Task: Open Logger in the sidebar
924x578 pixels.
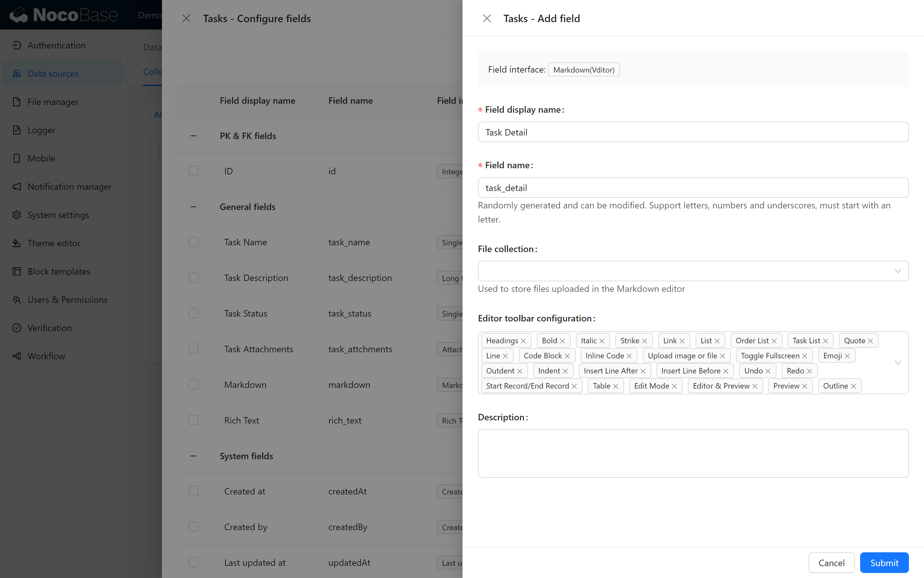Action: pyautogui.click(x=63, y=130)
